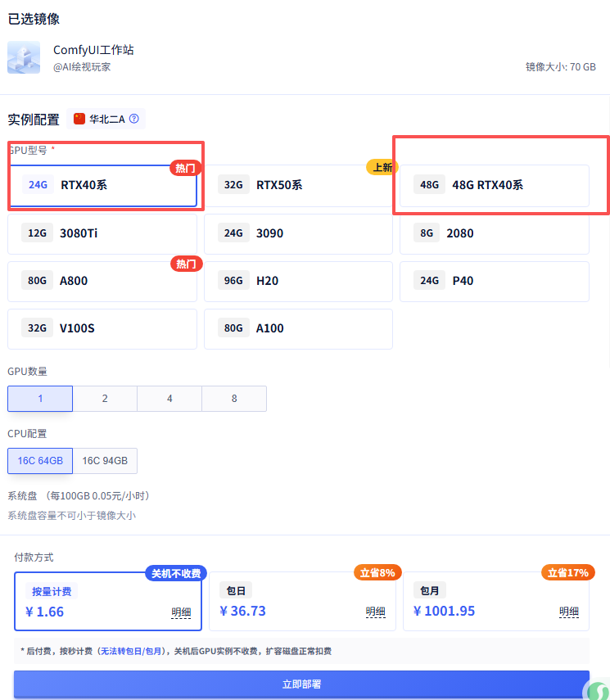Click the ComfyUI workstation image thumbnail
This screenshot has height=700, width=610.
pyautogui.click(x=24, y=57)
